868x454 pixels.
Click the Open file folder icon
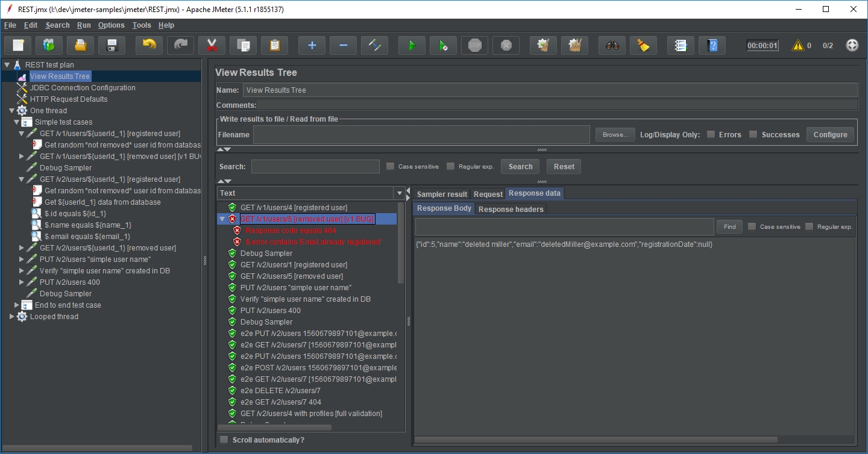(80, 45)
